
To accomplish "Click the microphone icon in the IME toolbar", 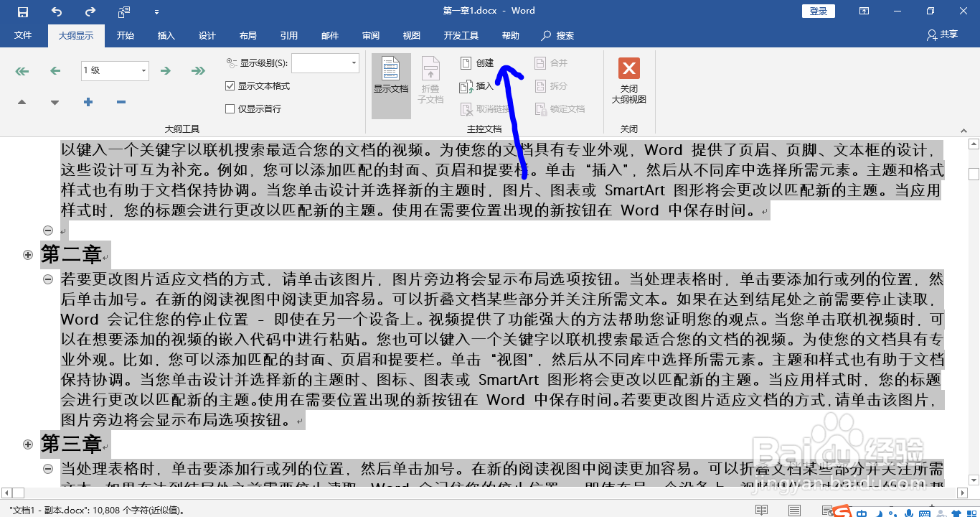I will coord(910,513).
